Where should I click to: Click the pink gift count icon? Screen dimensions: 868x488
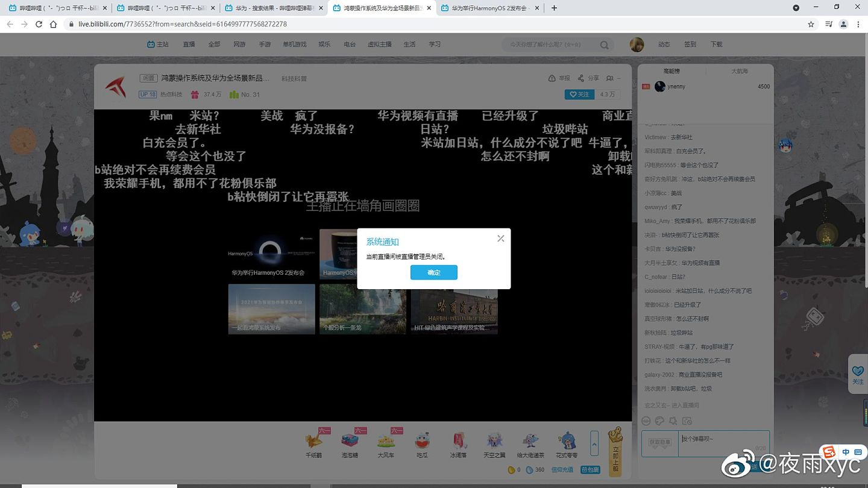coord(195,95)
